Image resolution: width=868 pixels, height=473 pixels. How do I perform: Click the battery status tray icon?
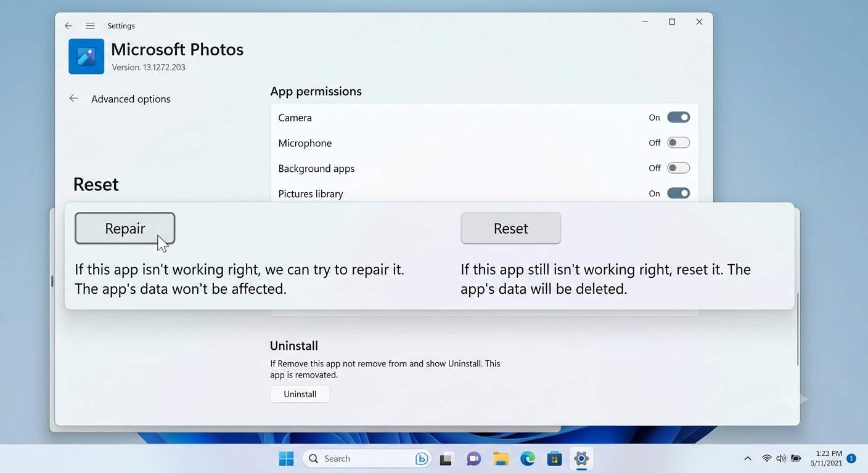(796, 458)
